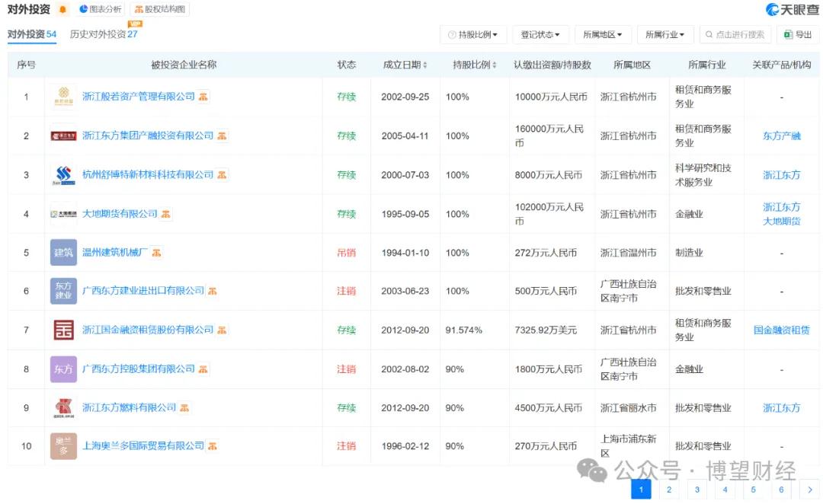Click the 导出 export button
Viewport: 823px width, 504px height.
(x=798, y=34)
